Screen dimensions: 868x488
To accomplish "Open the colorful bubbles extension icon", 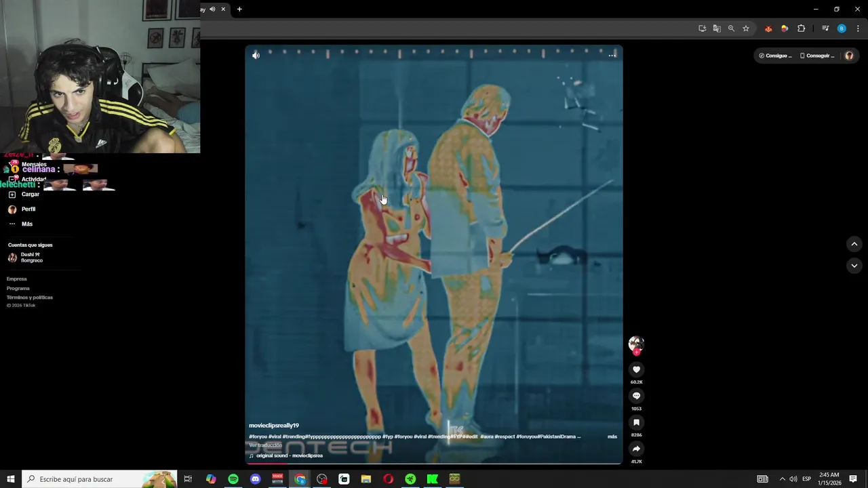I will pyautogui.click(x=785, y=28).
